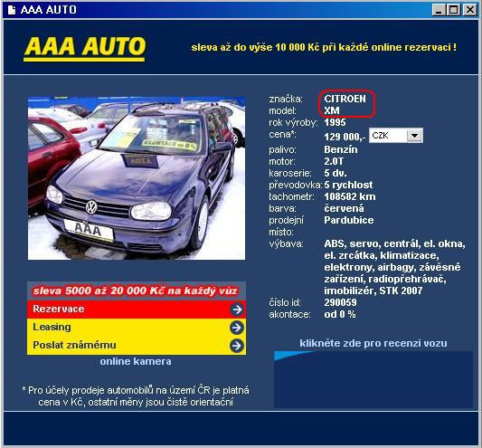Image resolution: width=482 pixels, height=448 pixels.
Task: Click the AAA AUTO logo
Action: point(84,49)
